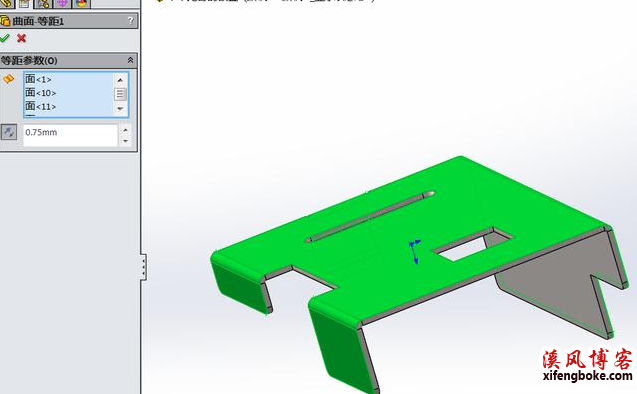Confirm the offset surface with the green checkmark
The height and width of the screenshot is (394, 637).
[4, 38]
